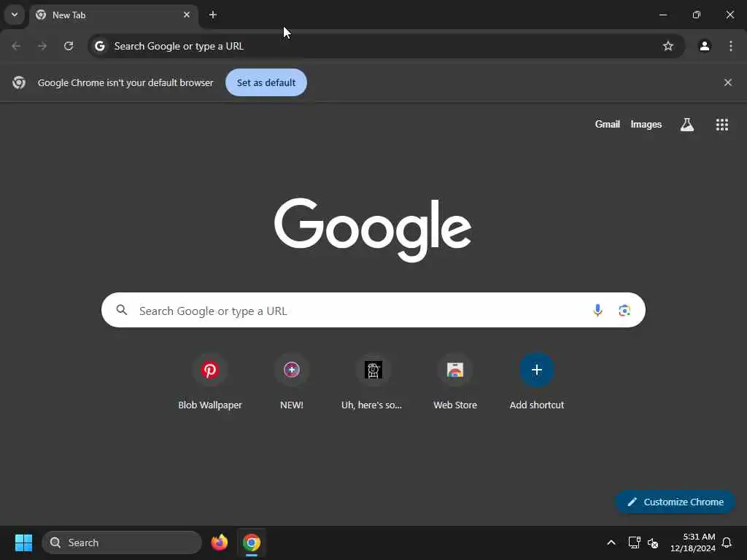Bookmark this tab with the star icon

[x=668, y=46]
